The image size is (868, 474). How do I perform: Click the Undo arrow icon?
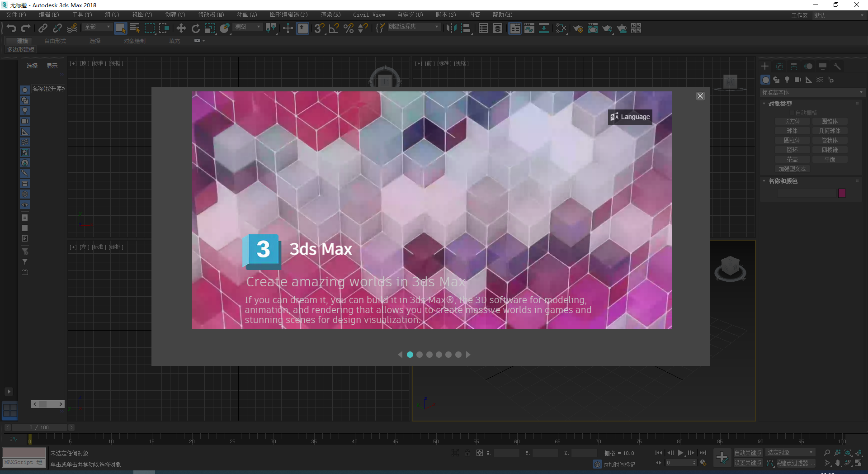click(11, 28)
